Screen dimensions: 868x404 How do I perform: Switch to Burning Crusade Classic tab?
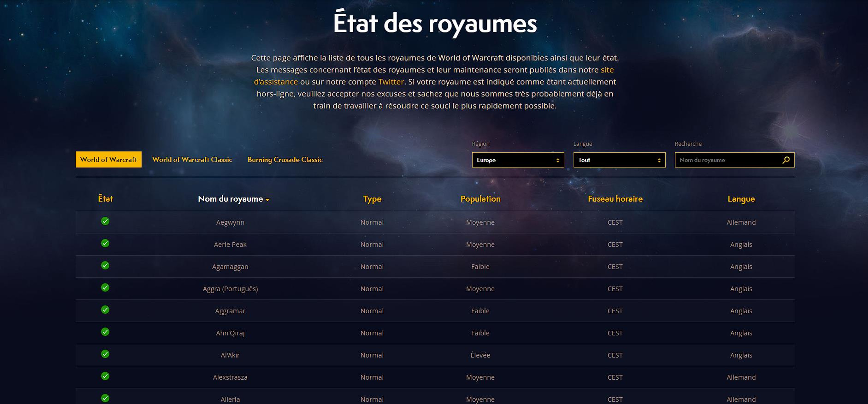285,160
